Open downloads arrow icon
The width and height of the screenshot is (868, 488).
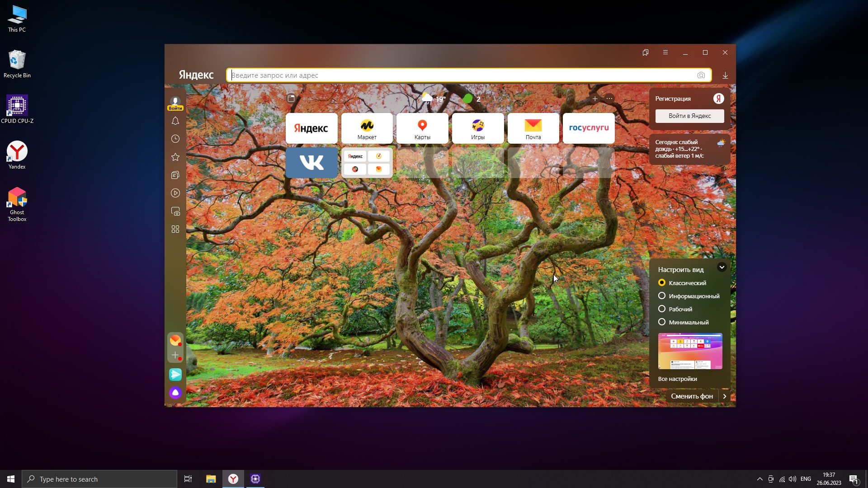tap(725, 75)
